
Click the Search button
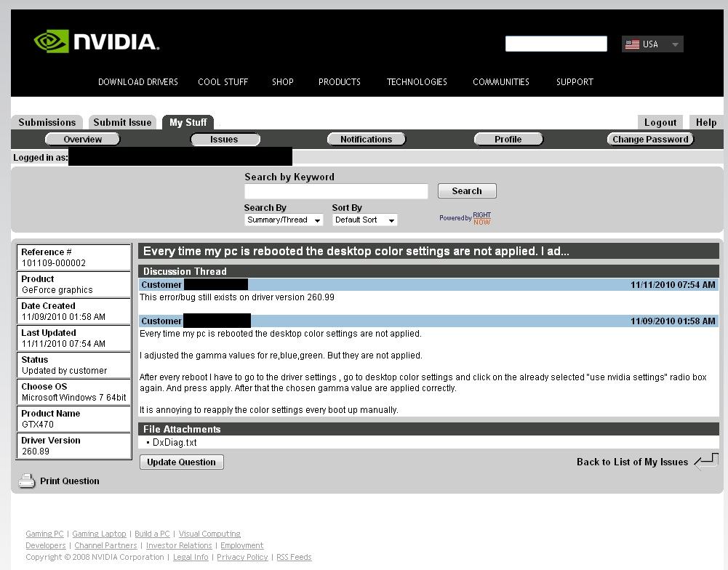(467, 190)
